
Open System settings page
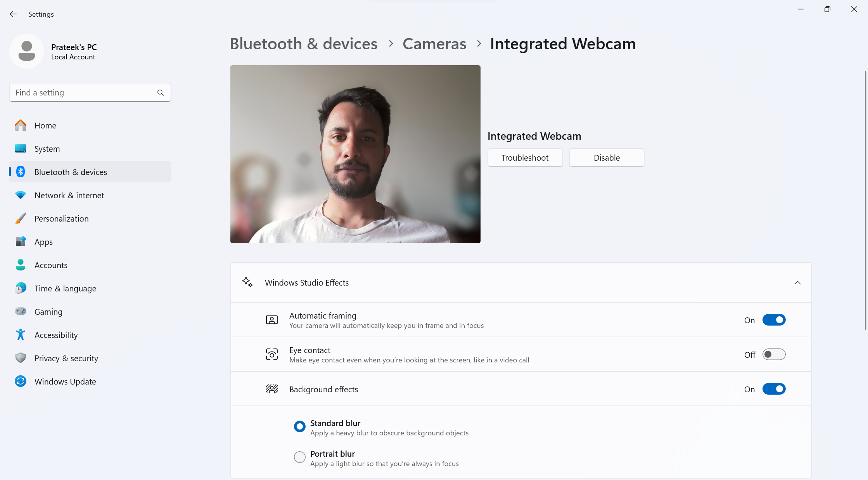90,149
